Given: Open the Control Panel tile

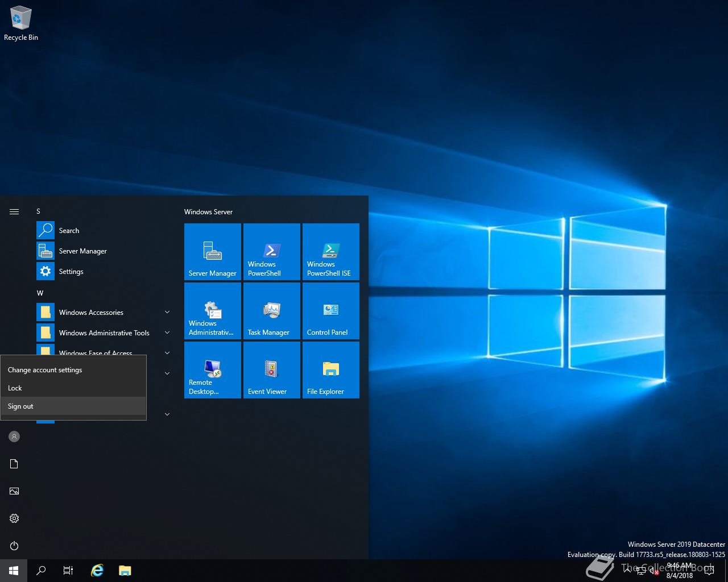Looking at the screenshot, I should (x=331, y=311).
